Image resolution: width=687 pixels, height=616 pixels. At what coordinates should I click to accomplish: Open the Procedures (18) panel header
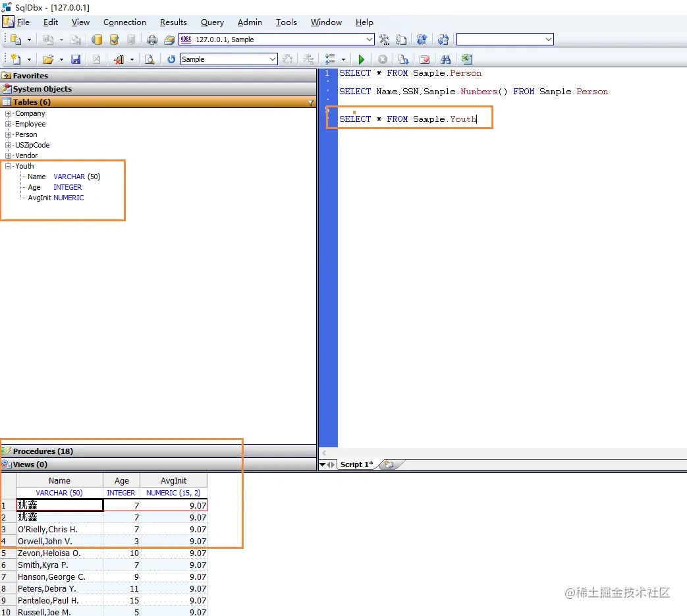tap(158, 451)
